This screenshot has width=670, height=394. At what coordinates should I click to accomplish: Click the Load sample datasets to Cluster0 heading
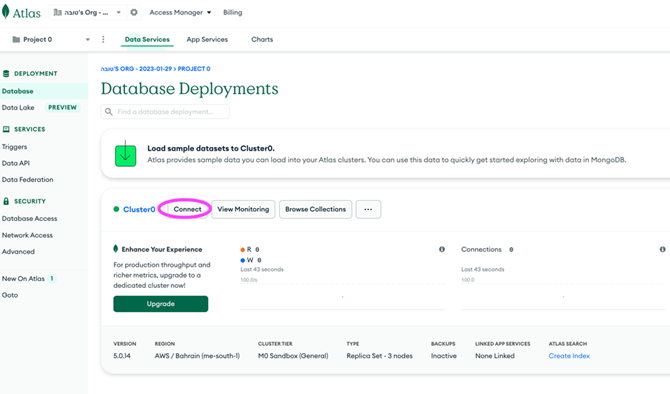point(211,148)
